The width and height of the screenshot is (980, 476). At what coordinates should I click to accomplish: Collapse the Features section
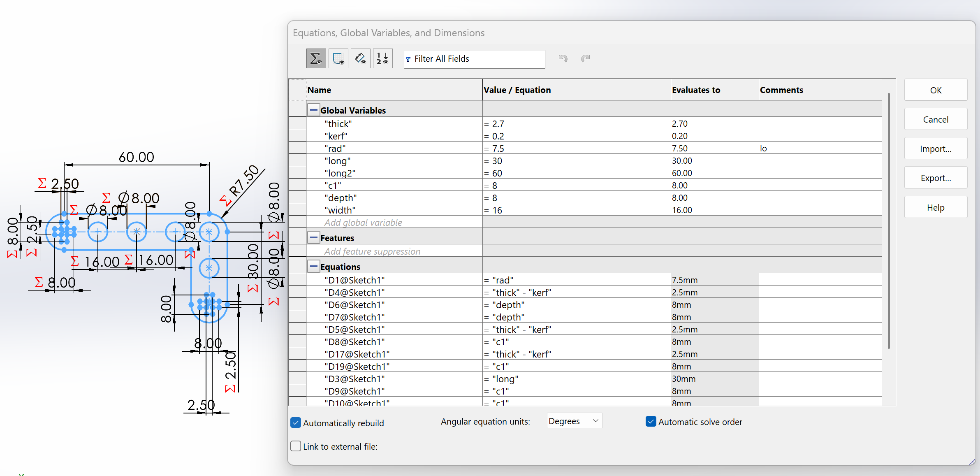[x=314, y=238]
